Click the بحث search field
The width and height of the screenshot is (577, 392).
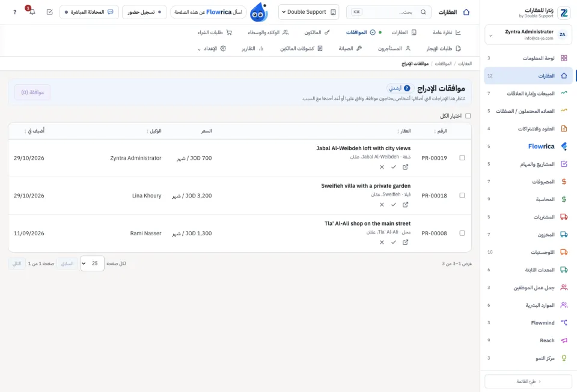click(x=389, y=12)
